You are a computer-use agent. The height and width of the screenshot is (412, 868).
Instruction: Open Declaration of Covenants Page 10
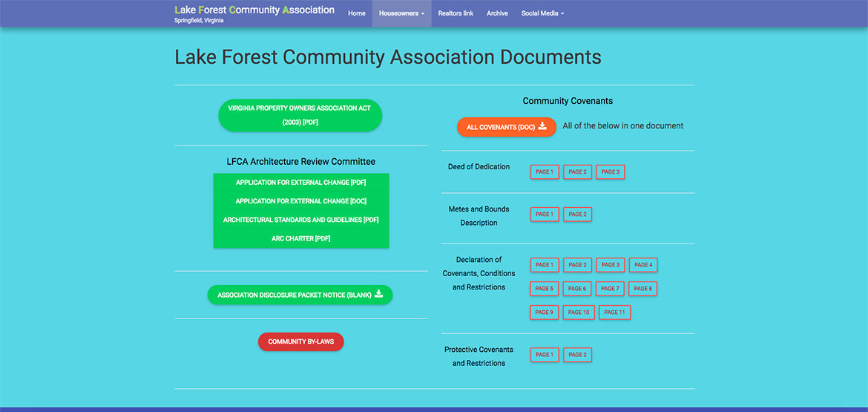tap(579, 313)
